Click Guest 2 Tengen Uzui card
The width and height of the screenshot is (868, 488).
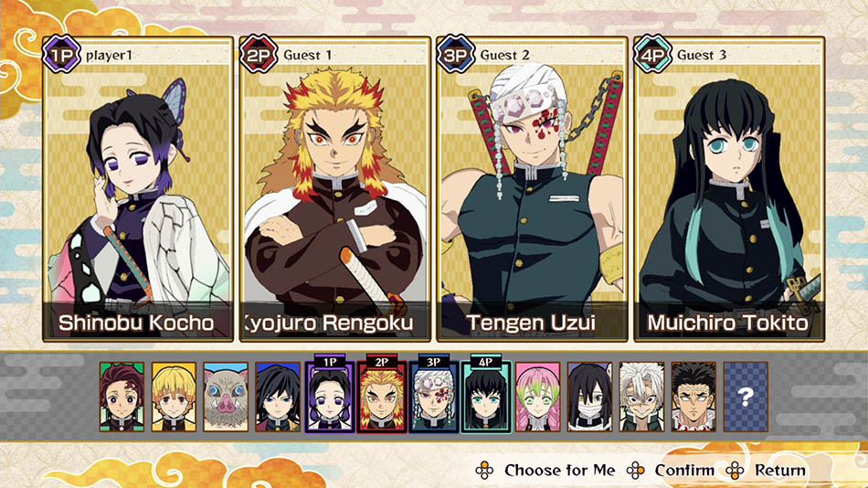[532, 189]
